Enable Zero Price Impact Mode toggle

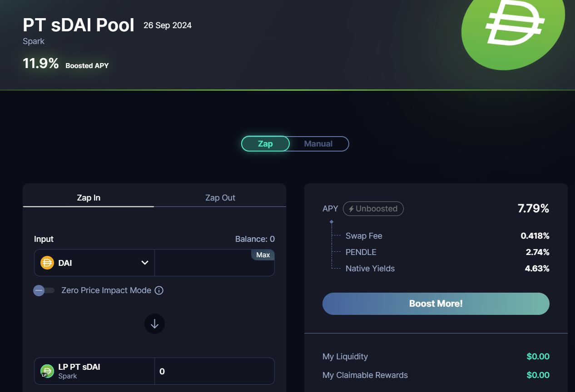[44, 290]
